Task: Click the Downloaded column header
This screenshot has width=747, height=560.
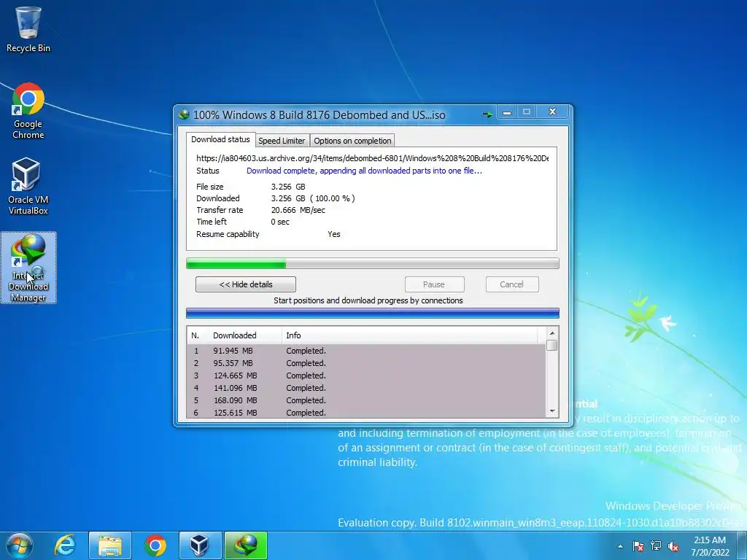Action: tap(245, 335)
